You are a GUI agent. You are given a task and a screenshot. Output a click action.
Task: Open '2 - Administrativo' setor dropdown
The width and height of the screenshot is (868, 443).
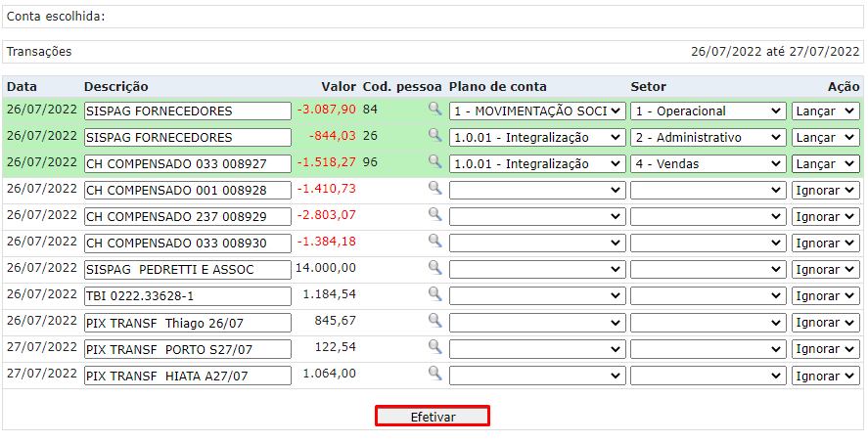(708, 138)
